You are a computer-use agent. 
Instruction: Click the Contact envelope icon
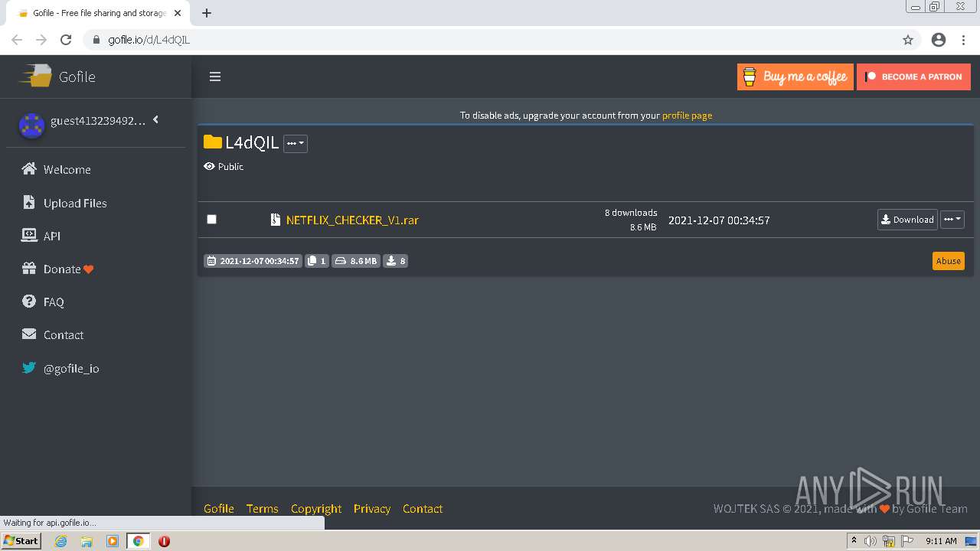pyautogui.click(x=29, y=334)
